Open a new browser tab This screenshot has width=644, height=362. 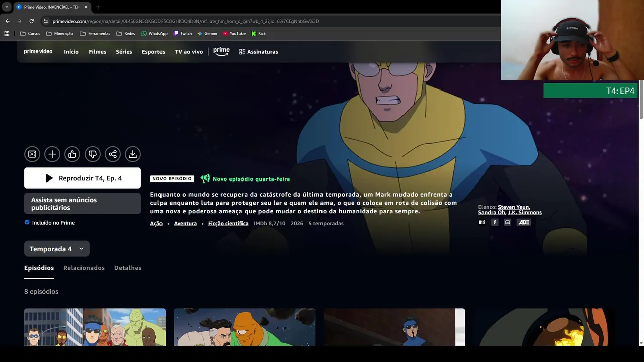click(98, 7)
